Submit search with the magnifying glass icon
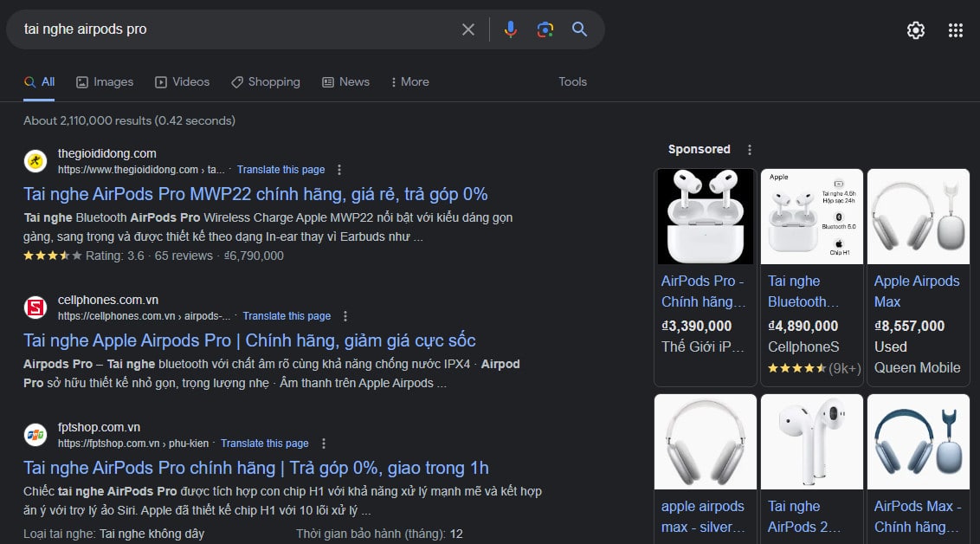Screen dimensions: 980x544 579,29
